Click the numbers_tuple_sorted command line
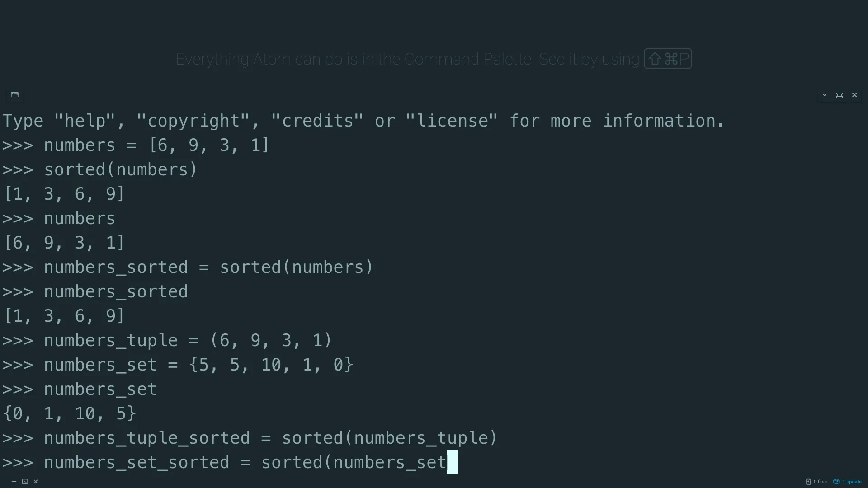 (x=250, y=438)
